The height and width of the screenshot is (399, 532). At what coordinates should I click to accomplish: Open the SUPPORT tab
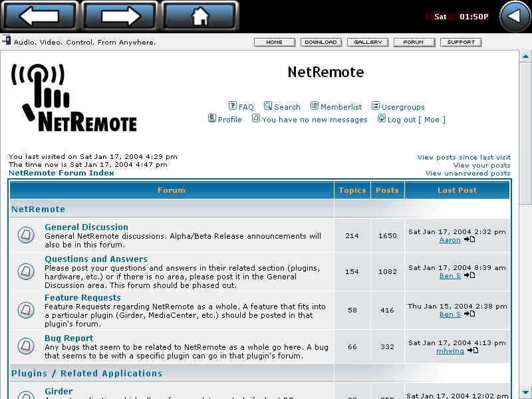click(x=461, y=42)
